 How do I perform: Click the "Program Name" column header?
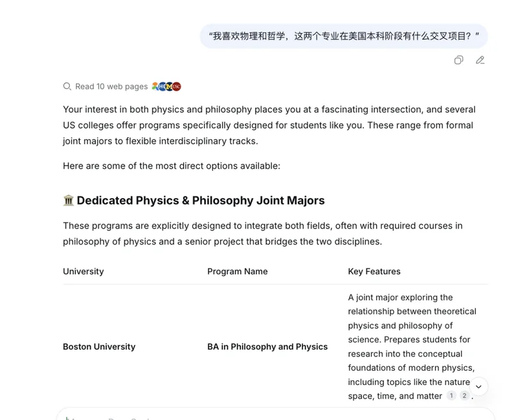[x=237, y=272]
